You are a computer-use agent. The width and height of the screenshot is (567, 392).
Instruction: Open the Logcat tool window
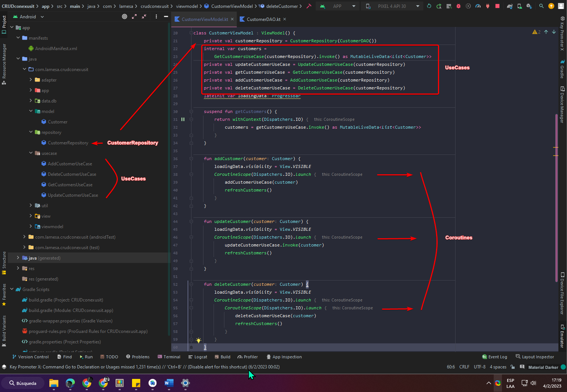[197, 356]
